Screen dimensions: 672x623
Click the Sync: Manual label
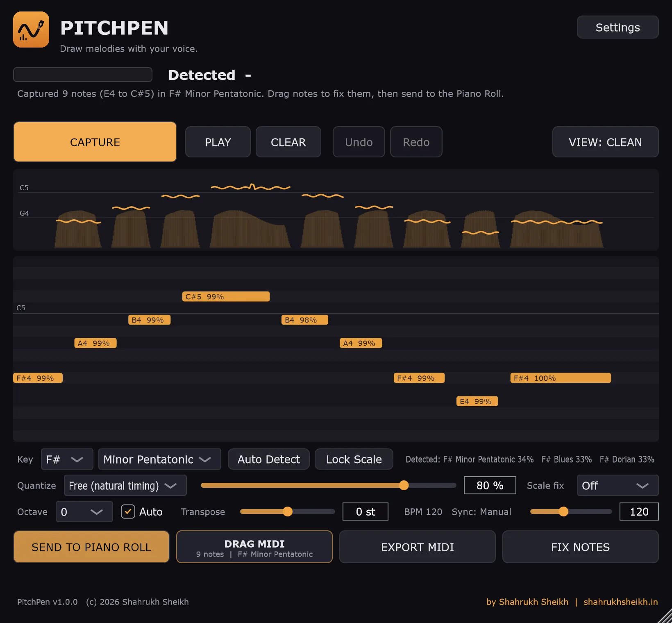(481, 512)
